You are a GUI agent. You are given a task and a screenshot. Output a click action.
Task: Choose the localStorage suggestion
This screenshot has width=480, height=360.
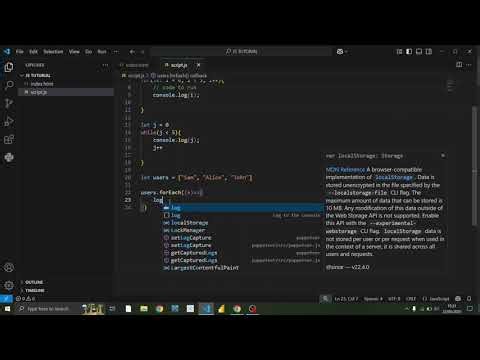point(242,223)
